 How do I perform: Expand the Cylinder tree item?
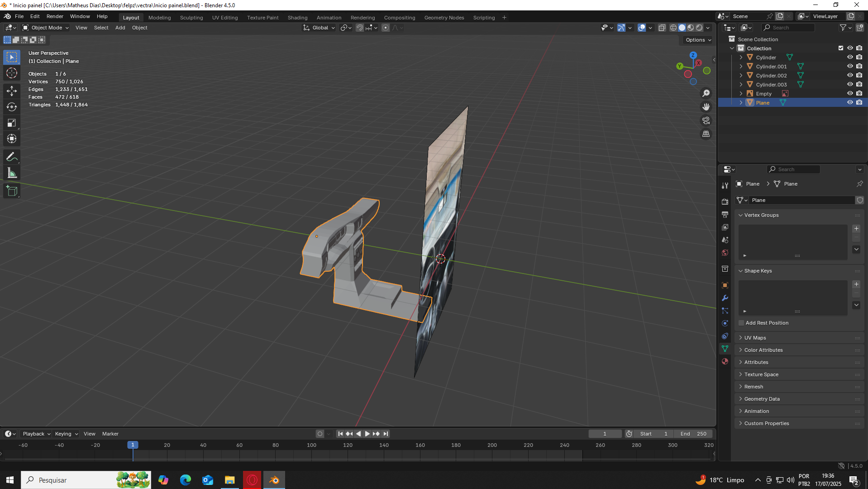coord(741,58)
